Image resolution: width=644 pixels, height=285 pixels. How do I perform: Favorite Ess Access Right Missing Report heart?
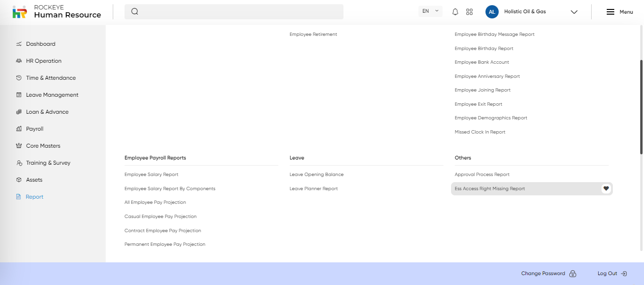[x=606, y=188]
